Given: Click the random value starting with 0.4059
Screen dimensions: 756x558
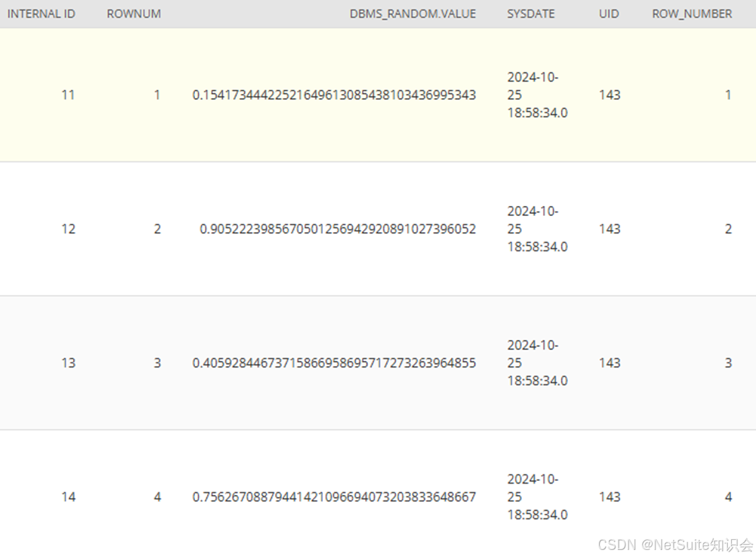Looking at the screenshot, I should pos(334,363).
